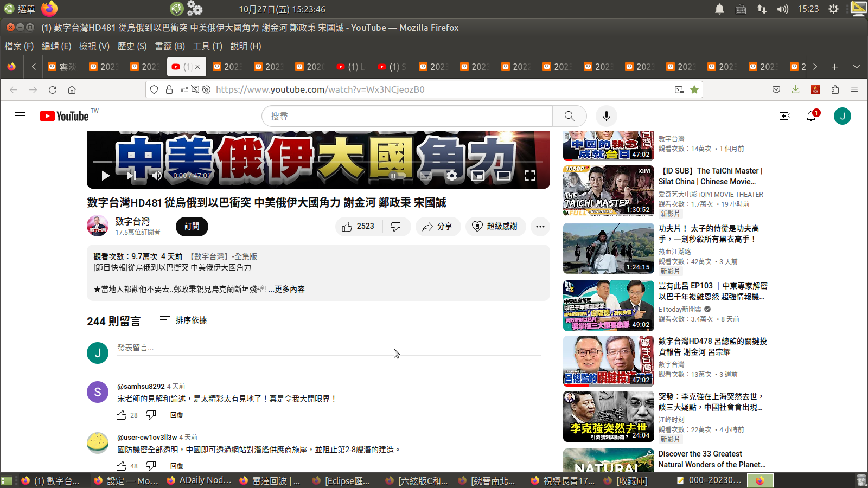
Task: Dislike @user-cw1ov3ll3w's comment
Action: (x=151, y=466)
